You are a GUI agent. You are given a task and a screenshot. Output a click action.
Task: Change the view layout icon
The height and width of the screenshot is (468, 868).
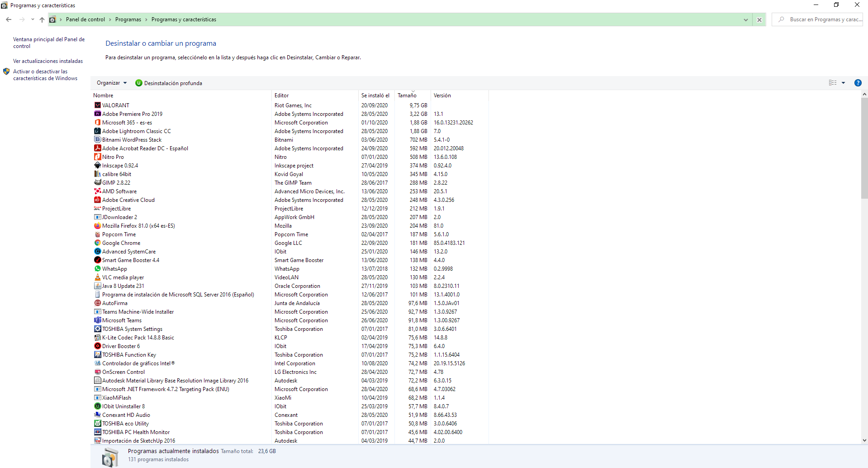coord(833,83)
